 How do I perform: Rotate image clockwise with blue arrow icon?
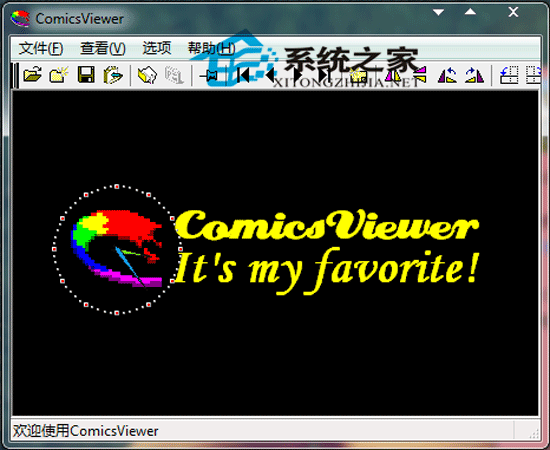point(474,75)
